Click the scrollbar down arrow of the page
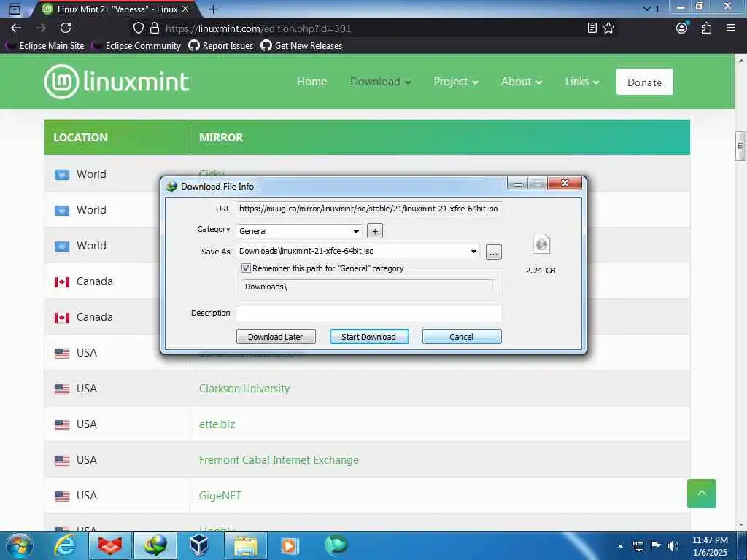 pos(741,525)
